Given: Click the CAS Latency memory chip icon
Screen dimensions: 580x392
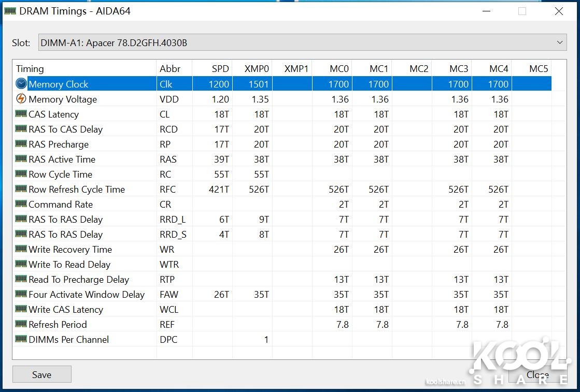Looking at the screenshot, I should click(21, 114).
